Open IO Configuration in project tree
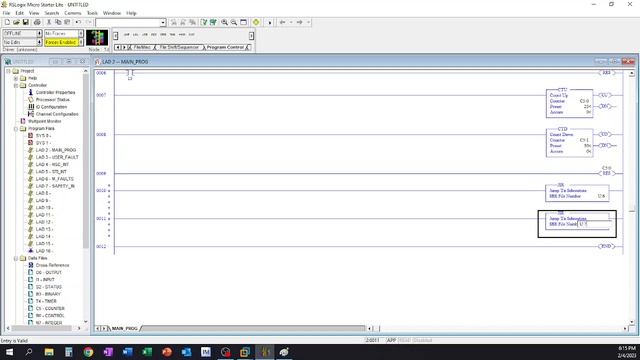 (x=51, y=107)
